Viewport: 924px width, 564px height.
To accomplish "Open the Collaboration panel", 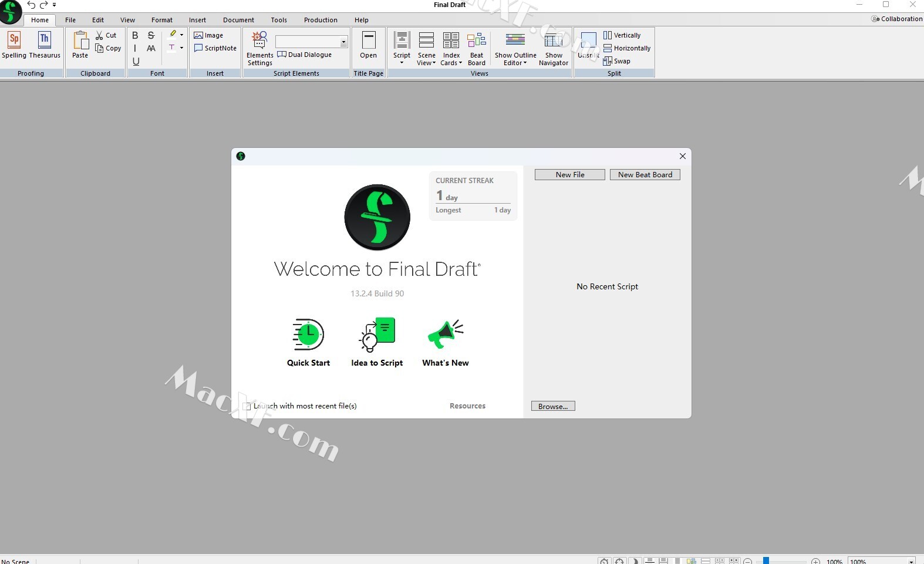I will click(x=897, y=19).
